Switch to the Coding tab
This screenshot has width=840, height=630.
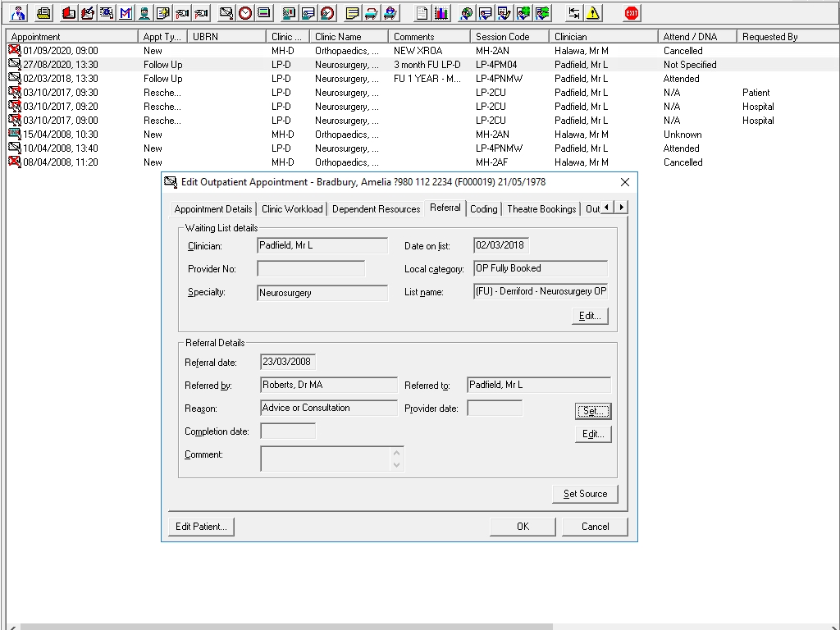tap(484, 209)
